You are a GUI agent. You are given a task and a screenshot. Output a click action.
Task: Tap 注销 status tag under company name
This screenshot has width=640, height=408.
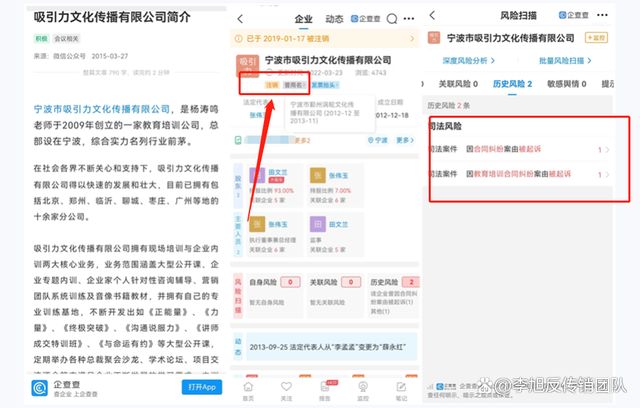click(272, 85)
